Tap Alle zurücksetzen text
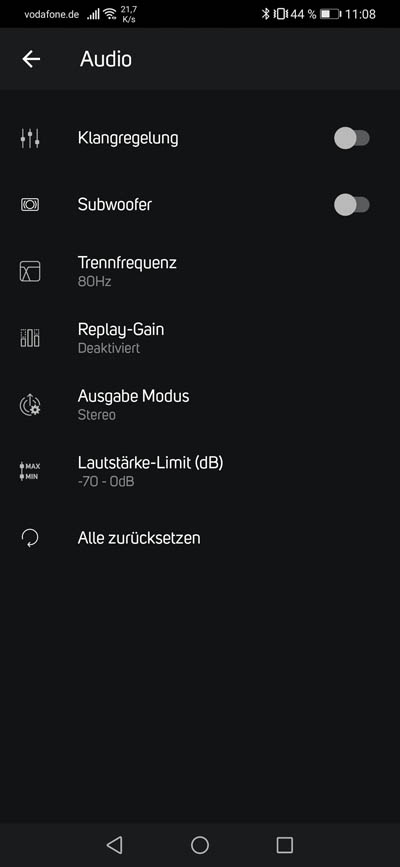Image resolution: width=400 pixels, height=867 pixels. (139, 538)
